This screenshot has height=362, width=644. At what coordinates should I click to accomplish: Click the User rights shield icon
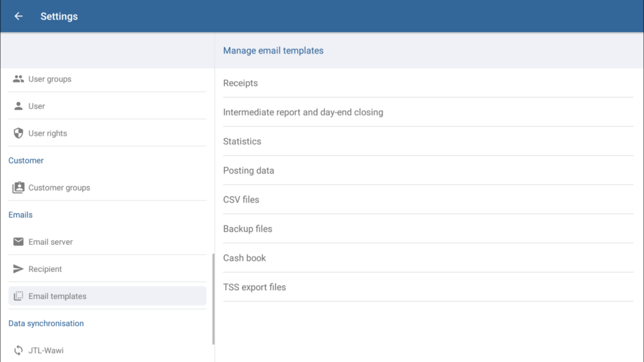pyautogui.click(x=18, y=133)
